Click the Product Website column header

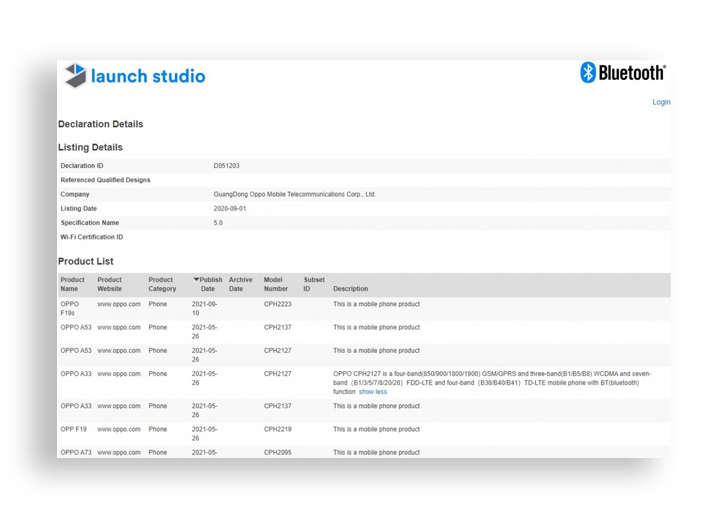[110, 284]
